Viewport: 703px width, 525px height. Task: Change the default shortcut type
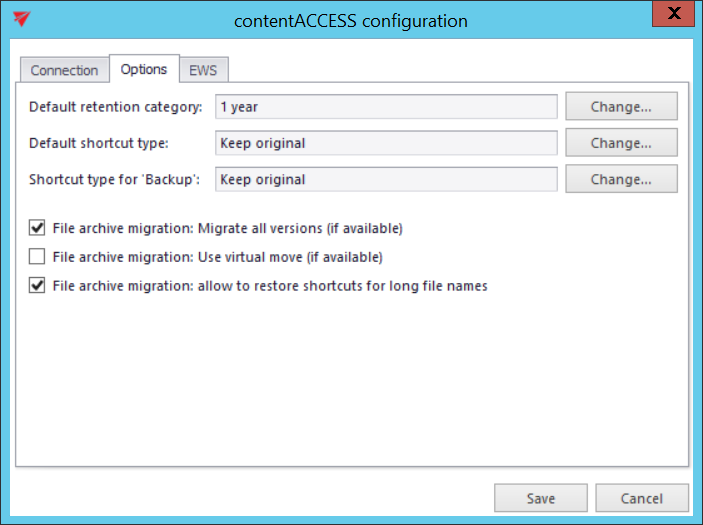point(621,143)
